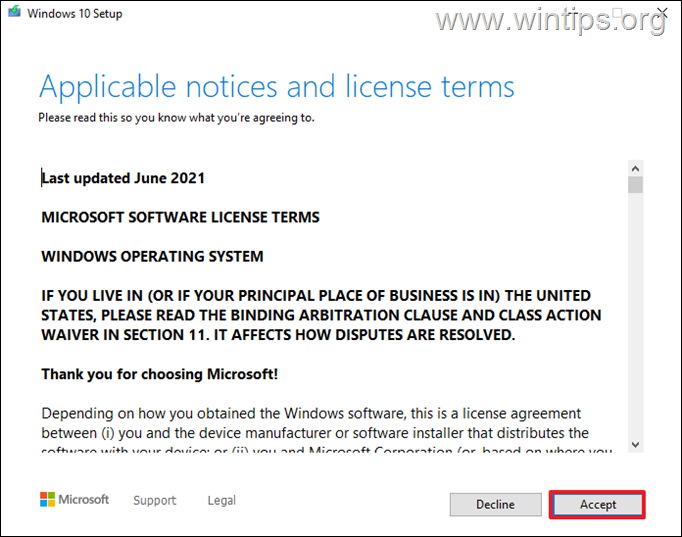Screen dimensions: 682x537
Task: Click "Thank you for choosing Microsoft!" text
Action: (x=159, y=374)
